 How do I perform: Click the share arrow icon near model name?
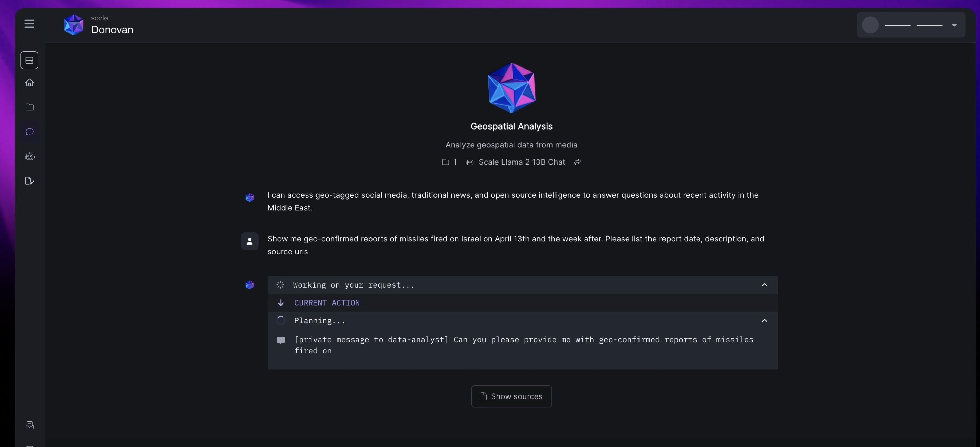pos(578,162)
